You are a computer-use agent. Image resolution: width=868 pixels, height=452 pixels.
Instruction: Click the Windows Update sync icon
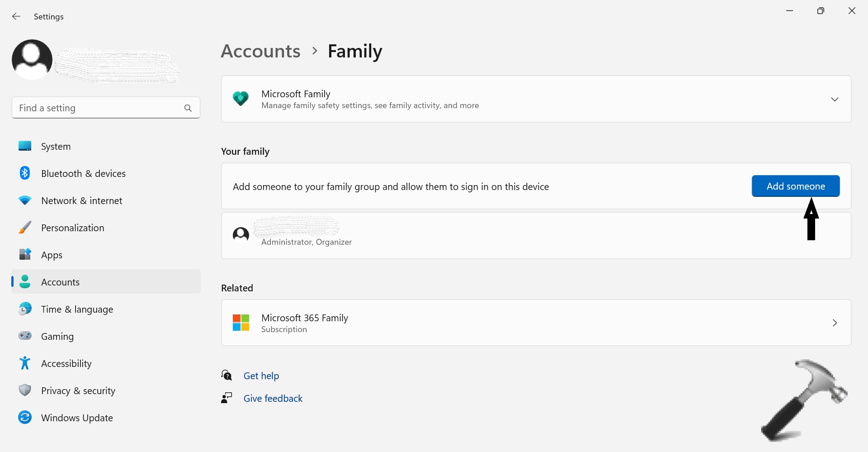[25, 418]
